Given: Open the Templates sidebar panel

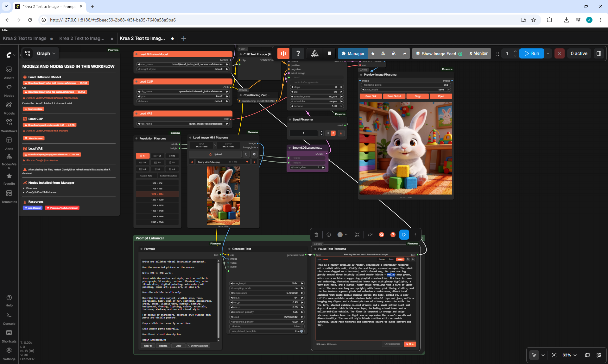Looking at the screenshot, I should tap(9, 197).
